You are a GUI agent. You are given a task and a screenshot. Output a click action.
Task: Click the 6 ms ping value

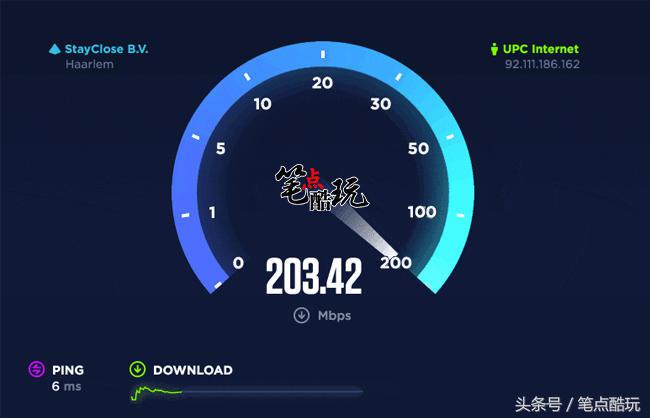tap(66, 386)
